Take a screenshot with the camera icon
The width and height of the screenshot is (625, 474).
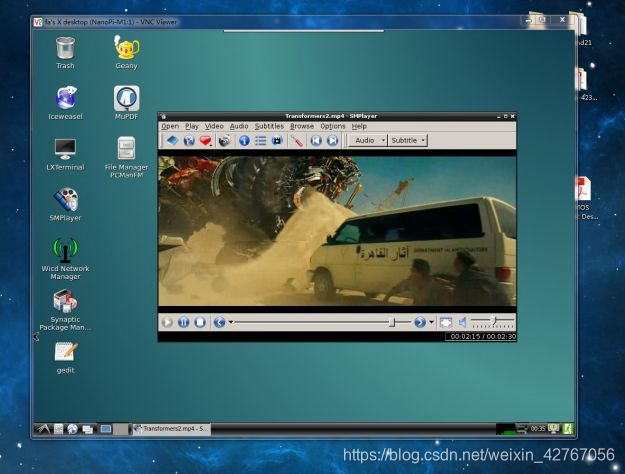pos(224,140)
